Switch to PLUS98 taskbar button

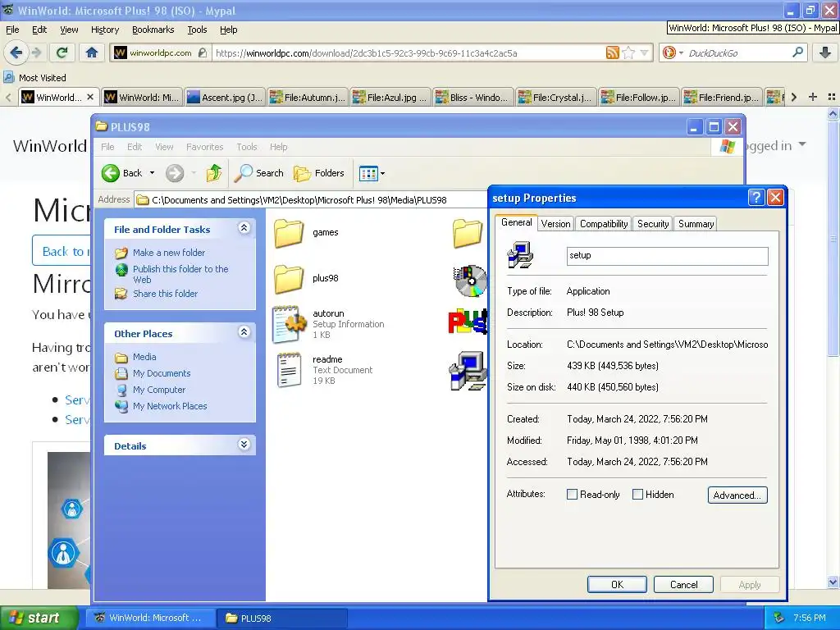(282, 618)
